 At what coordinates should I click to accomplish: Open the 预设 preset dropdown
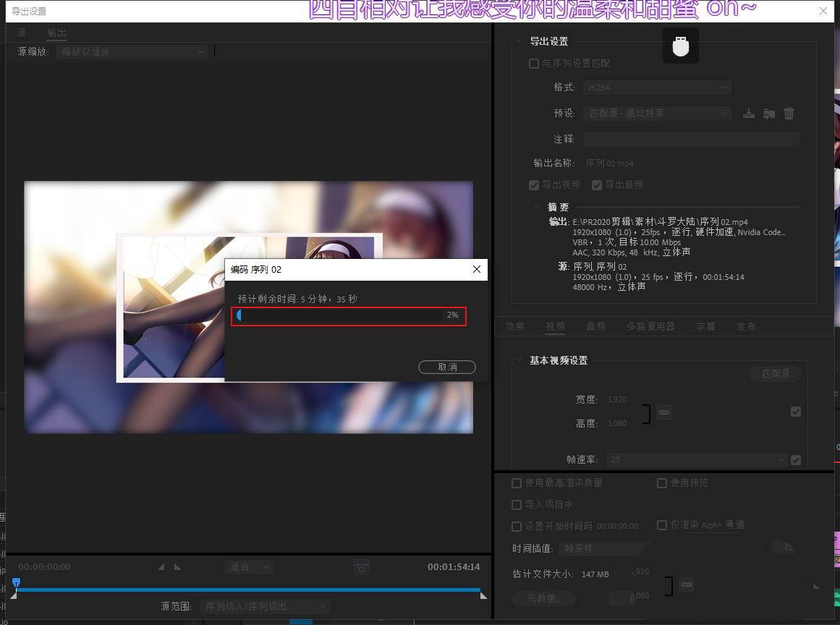click(657, 114)
